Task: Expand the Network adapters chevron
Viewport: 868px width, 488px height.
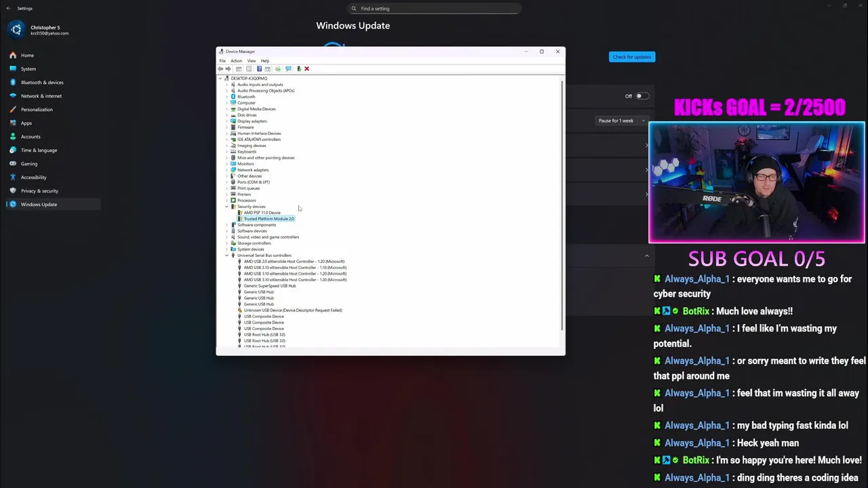Action: (x=226, y=170)
